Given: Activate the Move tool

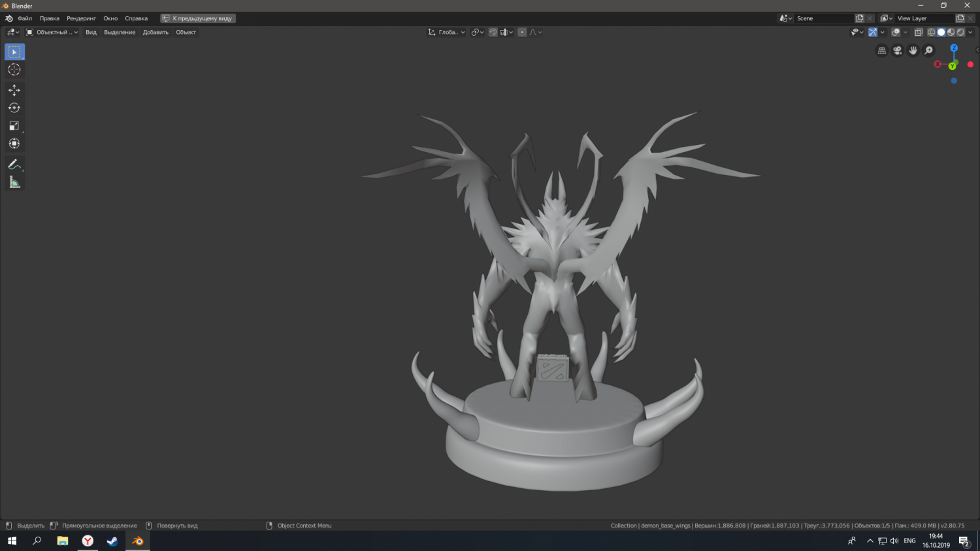Looking at the screenshot, I should coord(14,90).
